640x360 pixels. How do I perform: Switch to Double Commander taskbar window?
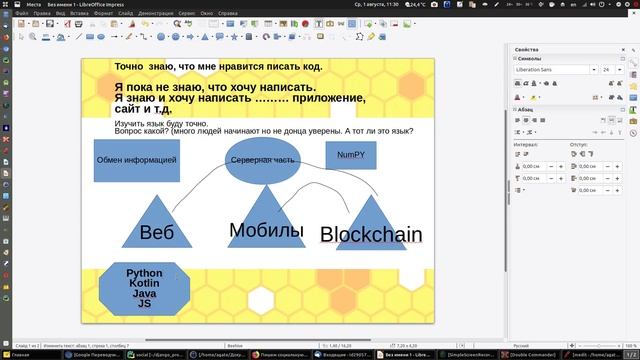click(x=529, y=355)
